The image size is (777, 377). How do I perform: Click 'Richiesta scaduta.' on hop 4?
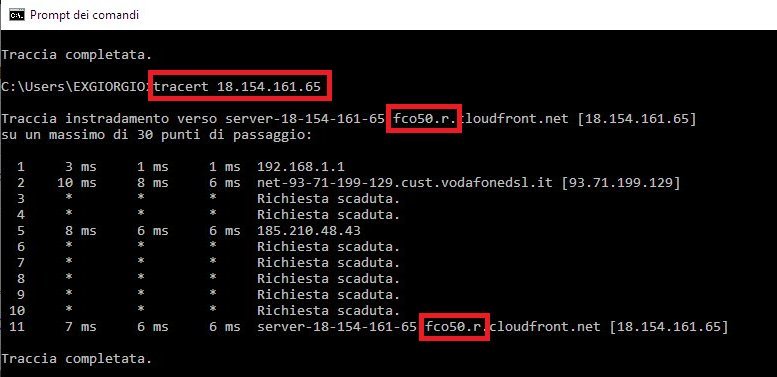pyautogui.click(x=328, y=215)
